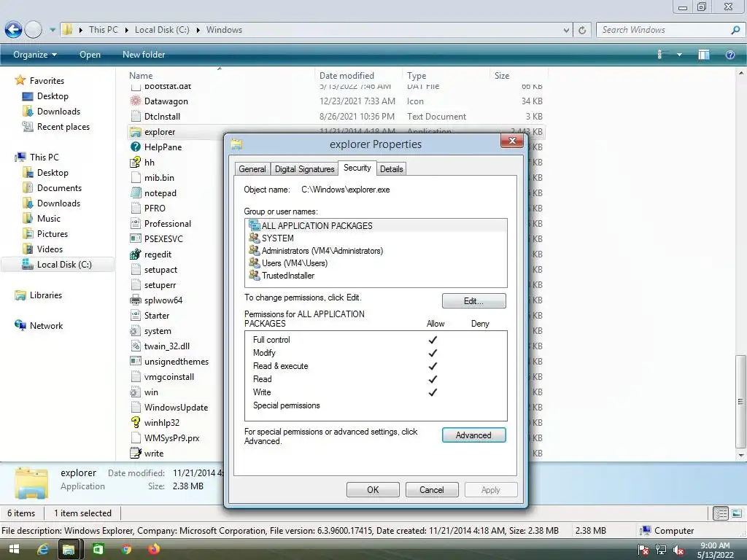
Task: Click the Forward navigation arrow
Action: (x=33, y=29)
